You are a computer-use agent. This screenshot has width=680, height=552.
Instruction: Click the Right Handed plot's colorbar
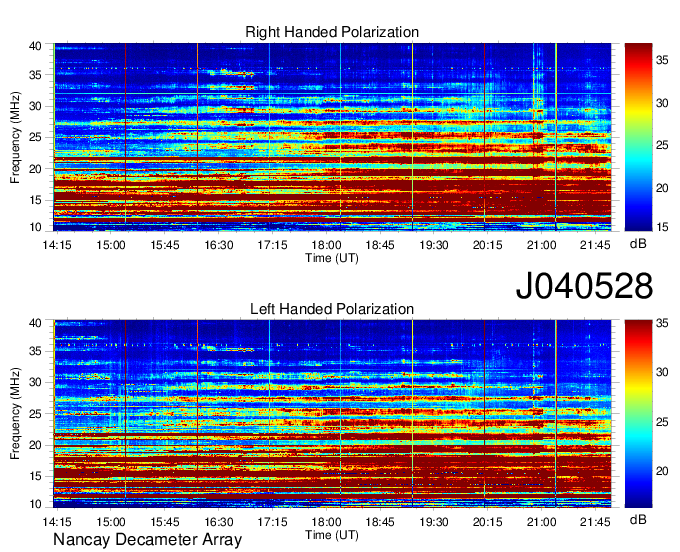click(638, 137)
